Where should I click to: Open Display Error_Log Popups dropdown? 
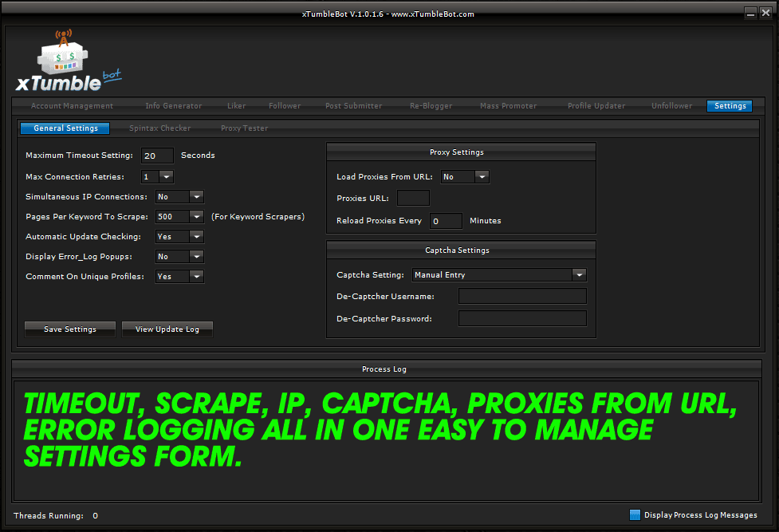[197, 256]
